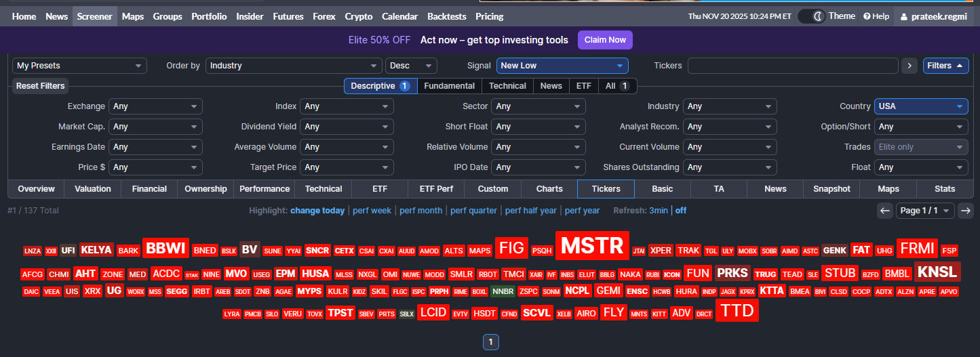Switch to the Charts view tab
The height and width of the screenshot is (357, 980).
pyautogui.click(x=549, y=189)
